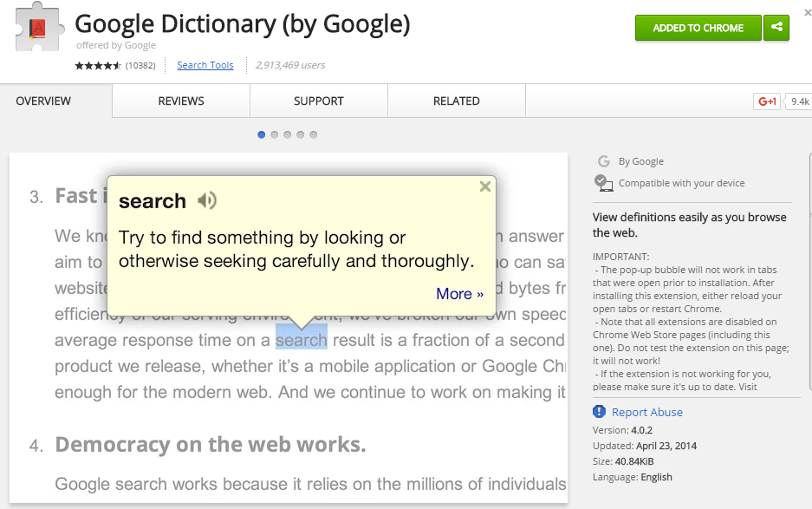Play pronunciation with the speaker icon

point(206,200)
